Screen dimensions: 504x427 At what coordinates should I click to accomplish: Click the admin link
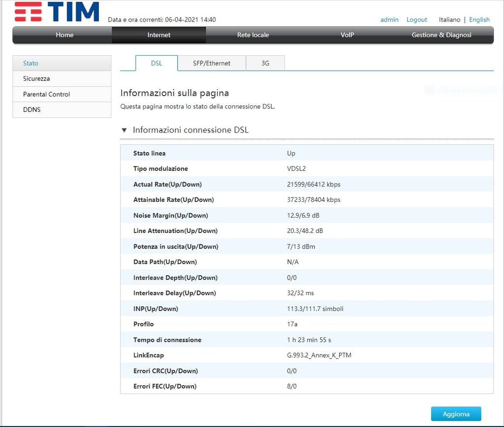[389, 20]
